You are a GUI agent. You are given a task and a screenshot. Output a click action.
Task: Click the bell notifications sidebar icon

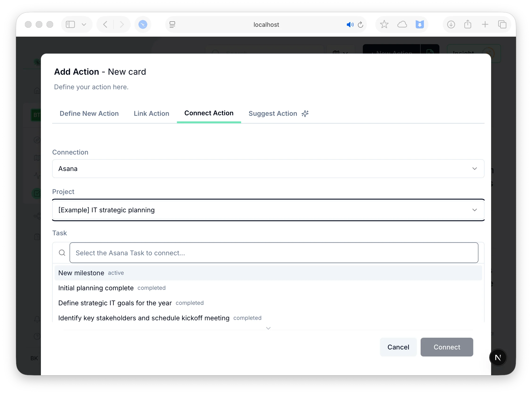(x=37, y=319)
